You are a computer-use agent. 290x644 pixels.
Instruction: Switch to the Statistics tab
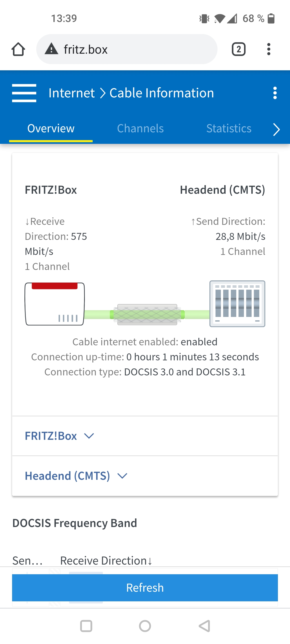[x=229, y=129]
